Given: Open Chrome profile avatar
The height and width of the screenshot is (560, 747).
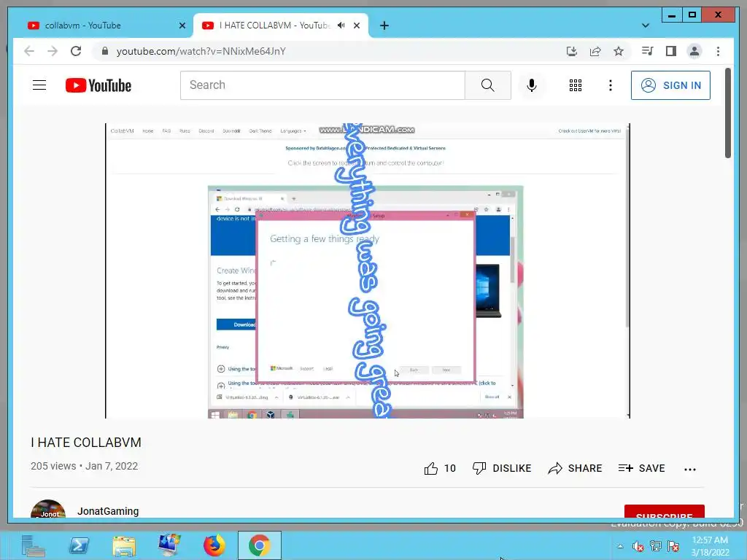Looking at the screenshot, I should tap(694, 51).
